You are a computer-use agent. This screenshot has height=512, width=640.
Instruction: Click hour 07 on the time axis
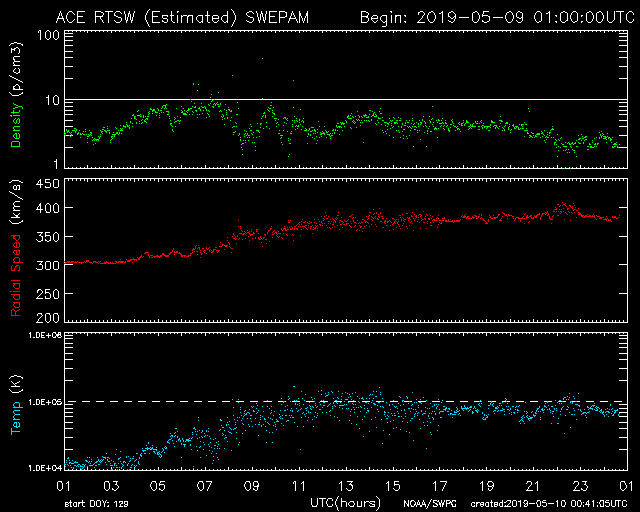pyautogui.click(x=204, y=486)
